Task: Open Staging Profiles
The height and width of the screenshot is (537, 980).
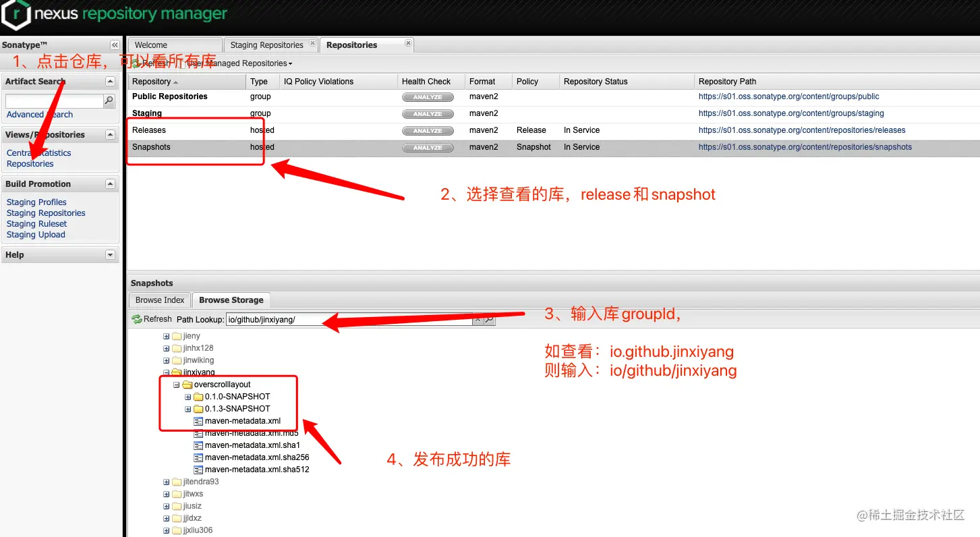Action: 36,202
